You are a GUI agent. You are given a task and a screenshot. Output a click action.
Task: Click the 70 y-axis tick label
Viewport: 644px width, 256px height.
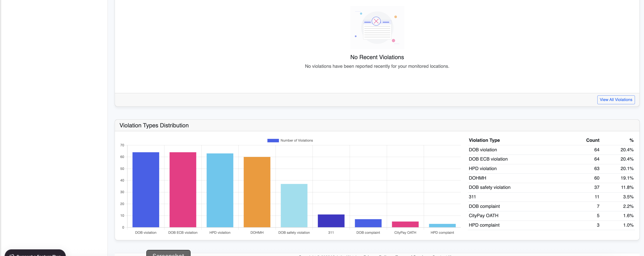point(122,145)
